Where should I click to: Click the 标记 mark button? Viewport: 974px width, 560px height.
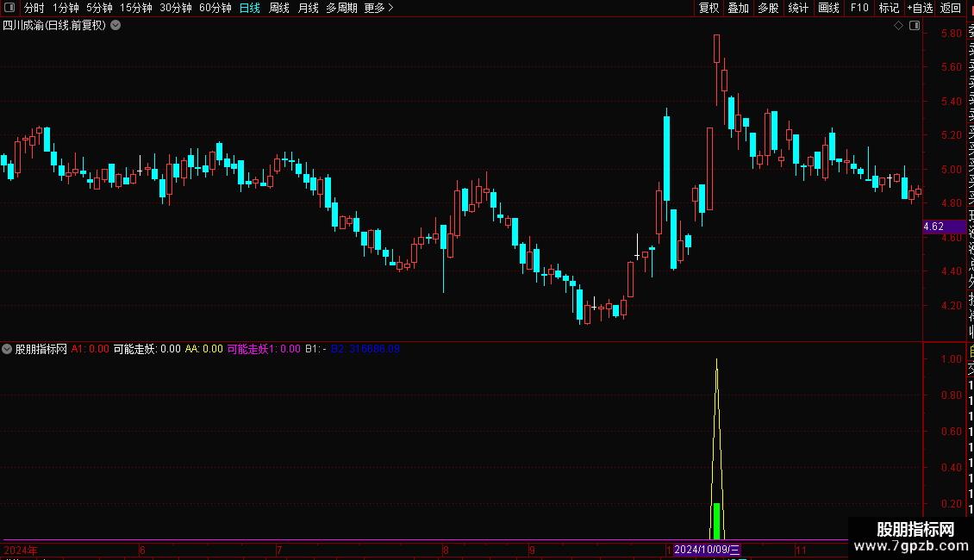(x=889, y=8)
